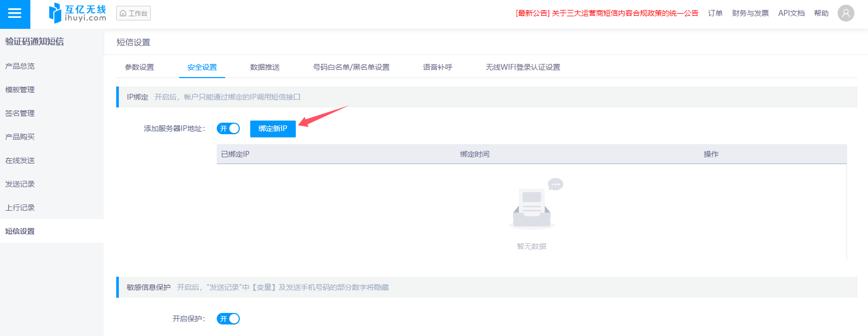Click the ihuyi.com logo
This screenshot has width=868, height=336.
77,13
